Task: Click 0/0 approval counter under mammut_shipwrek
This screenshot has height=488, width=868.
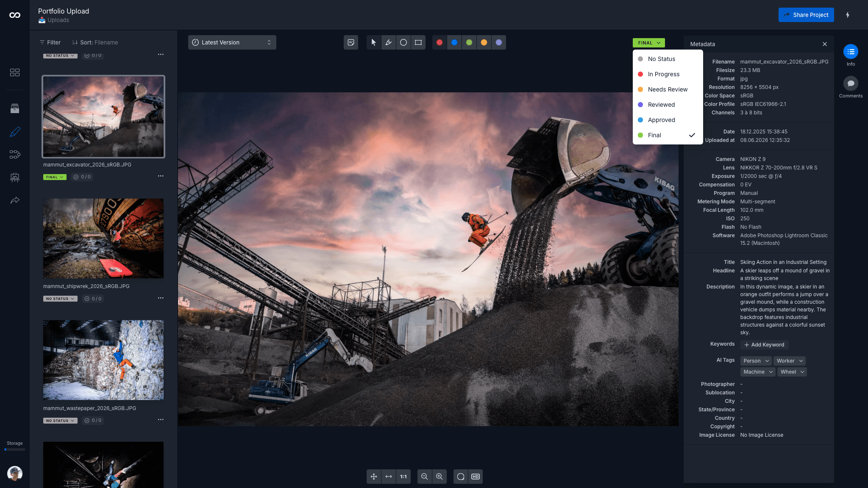Action: (93, 299)
